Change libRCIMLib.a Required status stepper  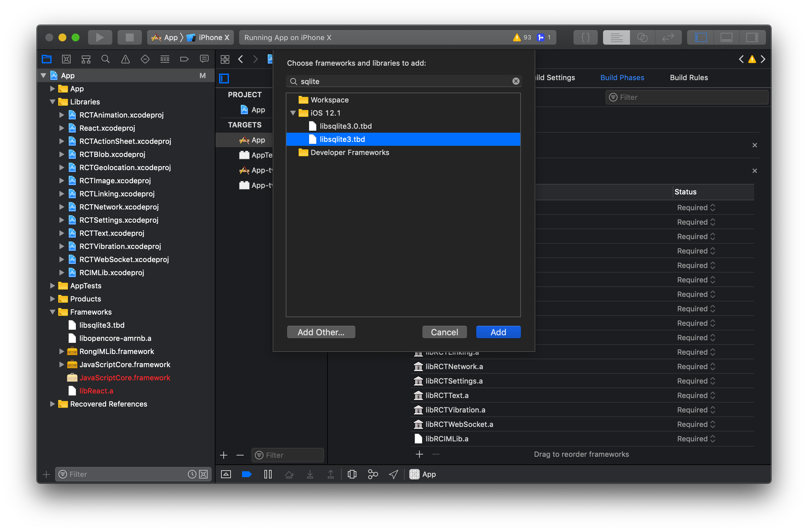713,439
